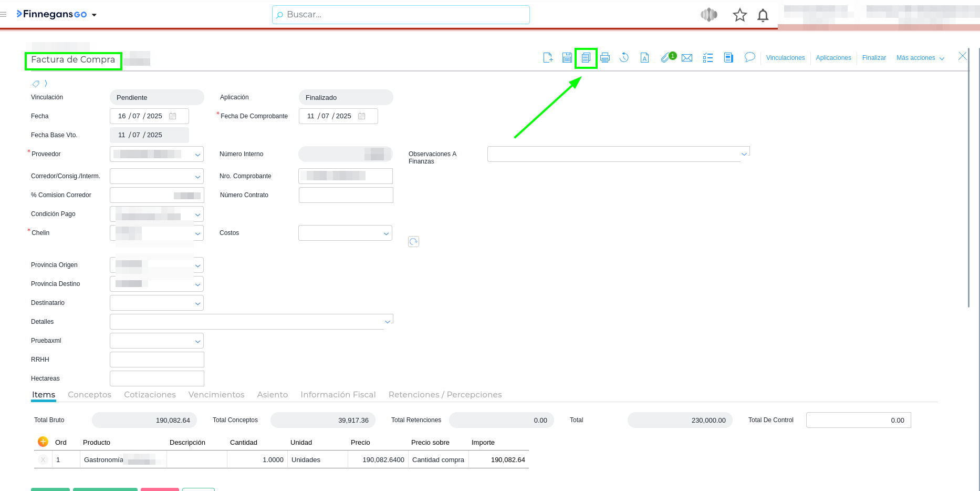
Task: Open attachments via the paperclip icon
Action: [x=666, y=58]
